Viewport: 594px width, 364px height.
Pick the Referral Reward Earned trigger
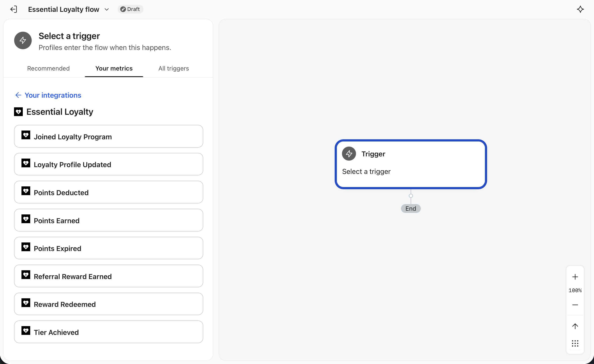pyautogui.click(x=108, y=276)
